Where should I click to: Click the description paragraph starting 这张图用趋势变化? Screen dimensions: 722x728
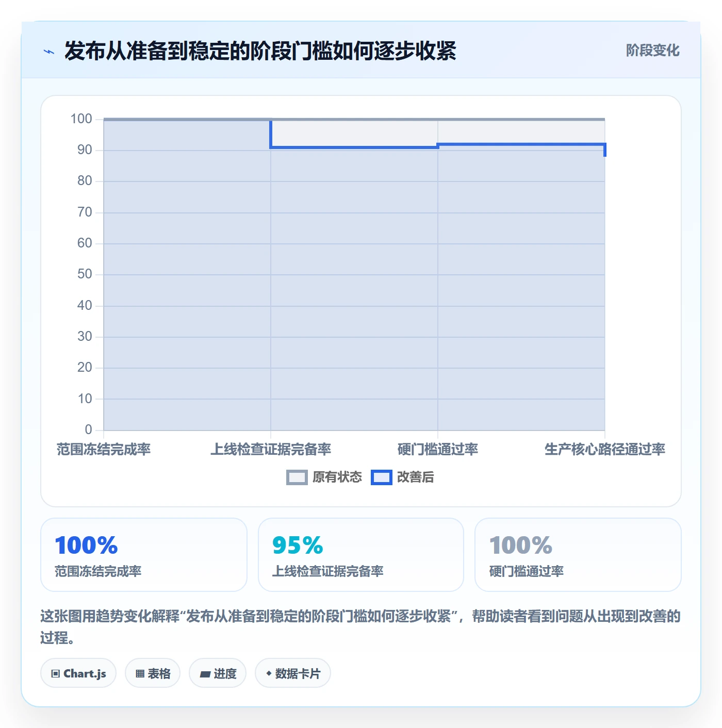click(x=360, y=627)
